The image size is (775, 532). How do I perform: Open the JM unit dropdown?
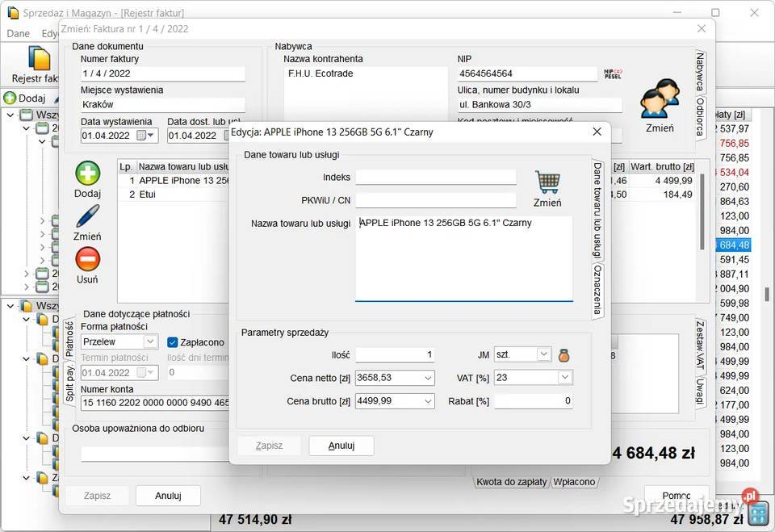click(x=543, y=354)
